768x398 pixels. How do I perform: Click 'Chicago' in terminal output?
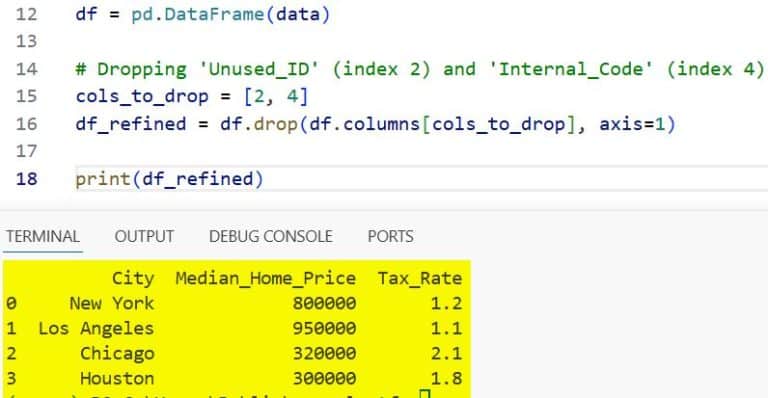(x=117, y=353)
